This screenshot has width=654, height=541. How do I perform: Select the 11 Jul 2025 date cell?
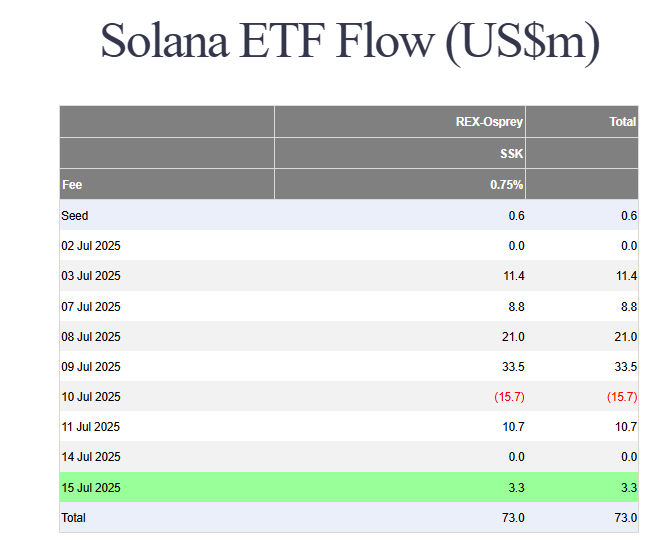tap(91, 427)
